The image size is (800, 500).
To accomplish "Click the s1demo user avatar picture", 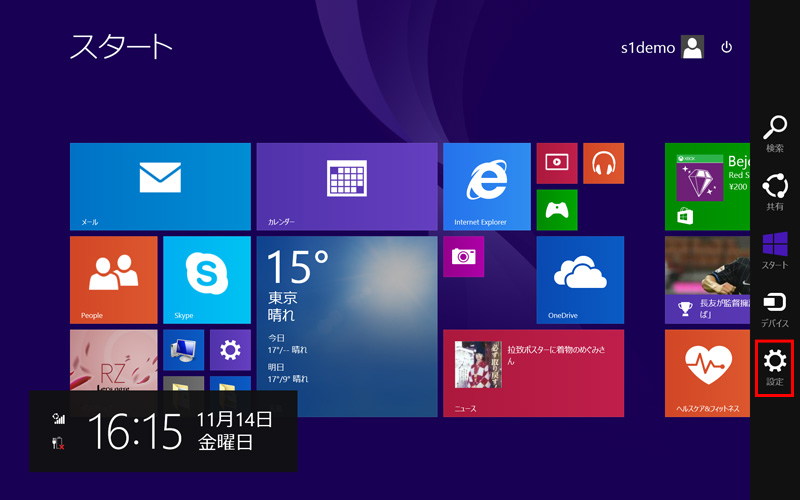I will click(x=692, y=47).
